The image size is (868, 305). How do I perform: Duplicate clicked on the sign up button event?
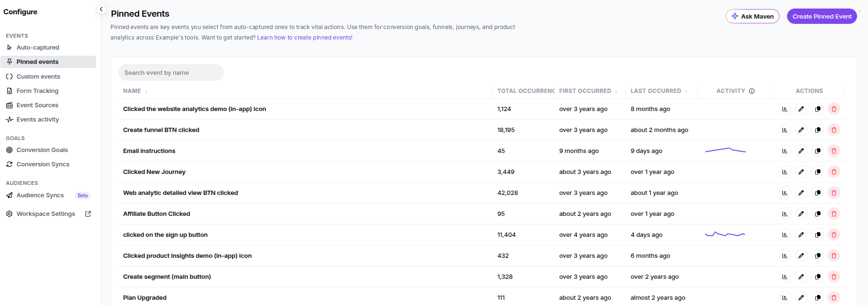coord(818,235)
